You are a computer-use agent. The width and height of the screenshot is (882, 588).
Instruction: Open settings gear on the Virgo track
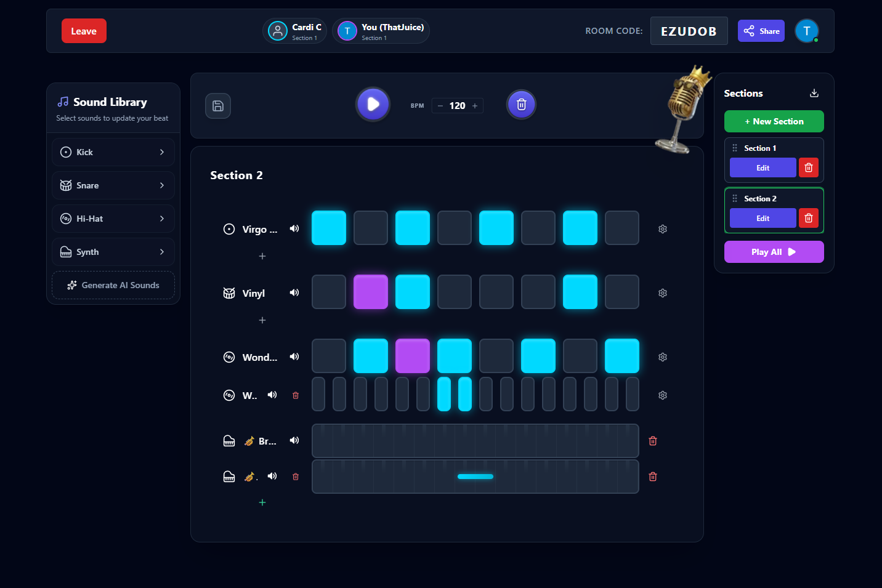pyautogui.click(x=662, y=228)
